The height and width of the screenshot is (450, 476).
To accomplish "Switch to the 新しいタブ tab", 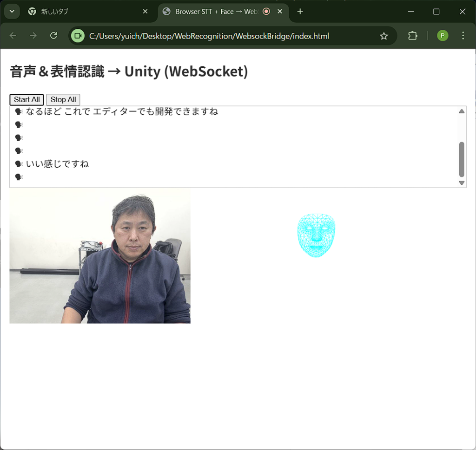I will 84,12.
